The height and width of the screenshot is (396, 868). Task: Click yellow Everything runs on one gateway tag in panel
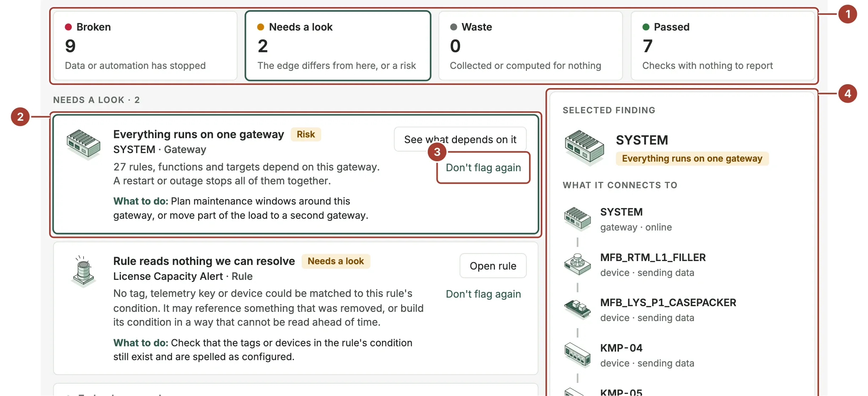692,158
